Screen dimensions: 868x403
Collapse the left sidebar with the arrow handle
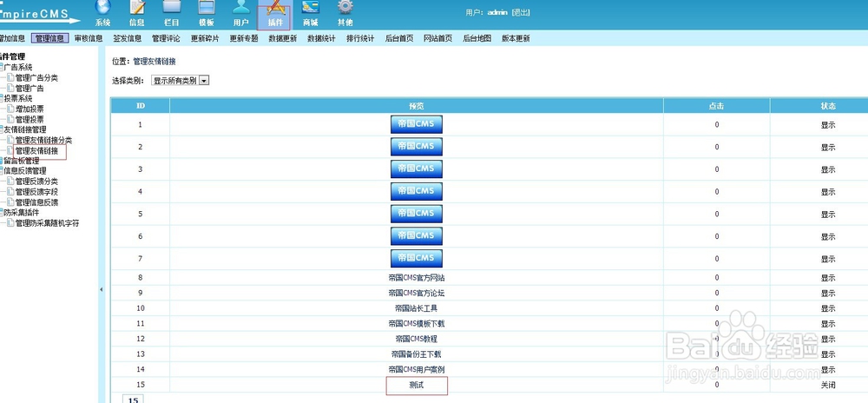[x=101, y=289]
